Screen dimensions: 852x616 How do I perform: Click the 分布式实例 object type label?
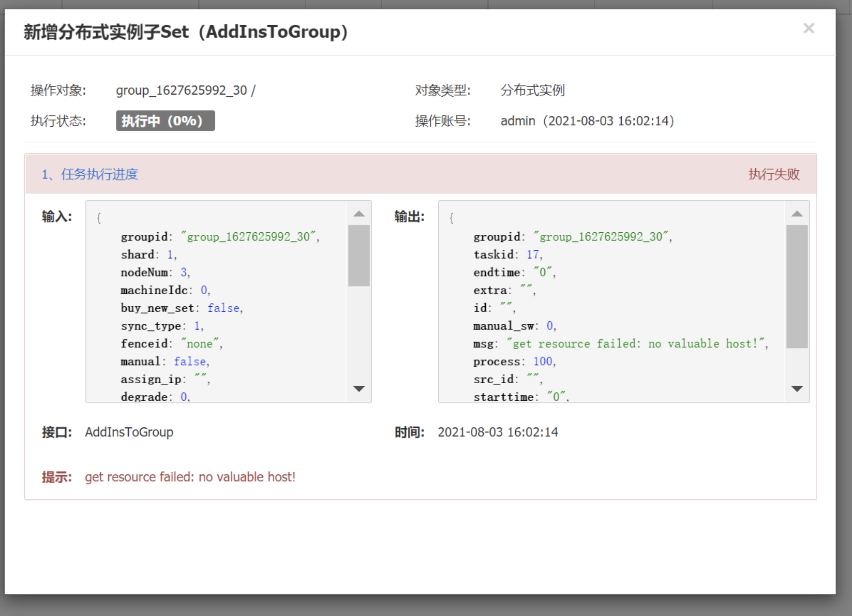coord(532,90)
